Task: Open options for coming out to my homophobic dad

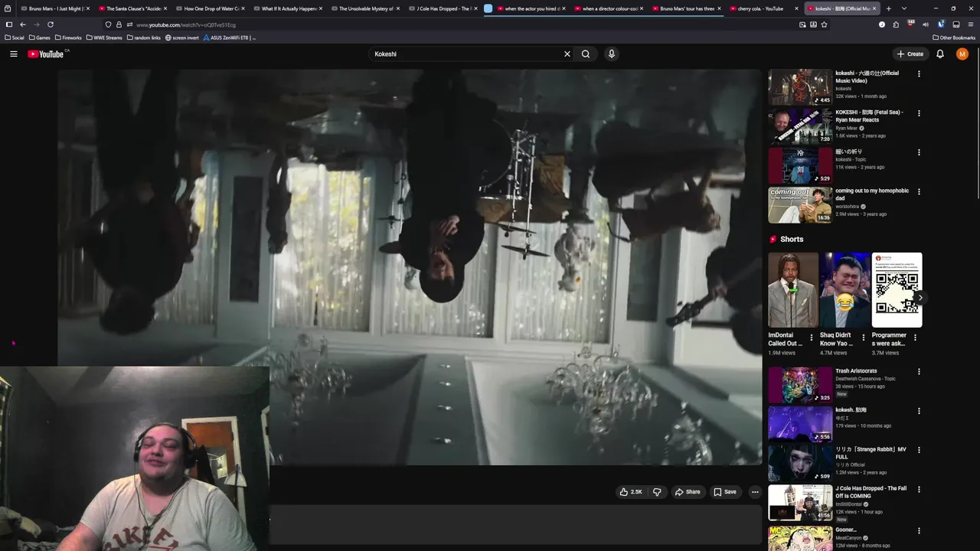Action: point(919,191)
